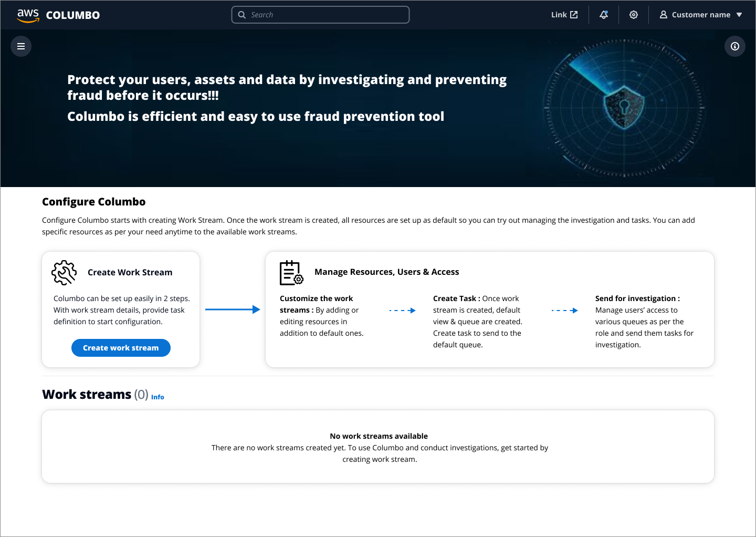Click No work streams available message
Viewport: 756px width, 537px height.
[x=379, y=436]
